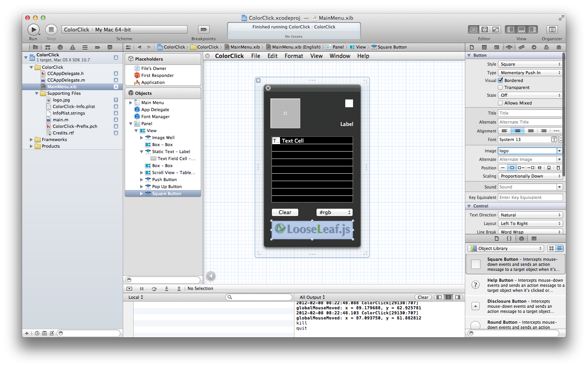Open the Format menu in the canvas menu bar

tap(294, 56)
